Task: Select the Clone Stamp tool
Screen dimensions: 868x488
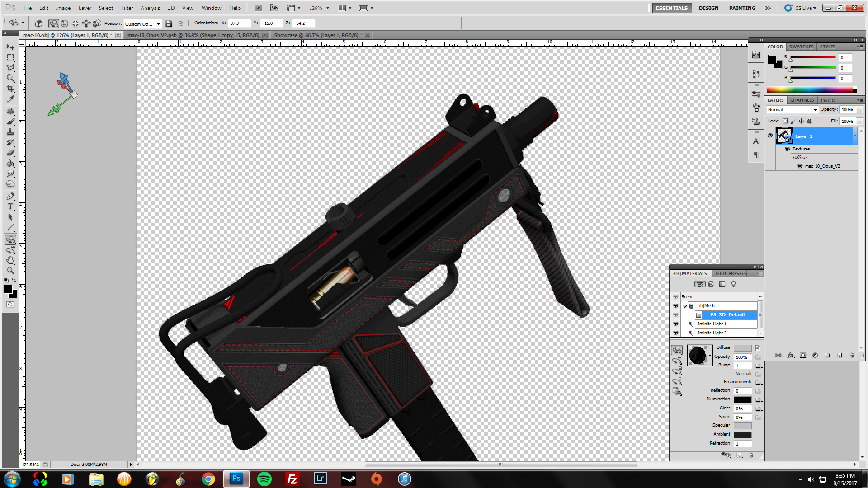Action: tap(10, 132)
